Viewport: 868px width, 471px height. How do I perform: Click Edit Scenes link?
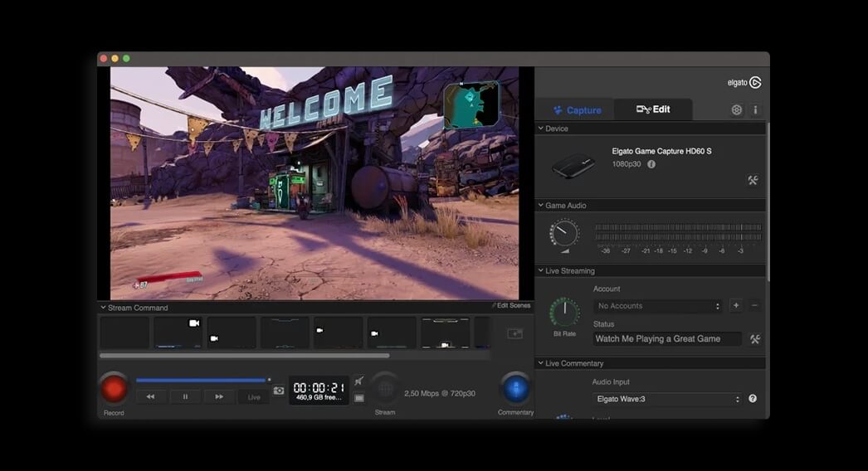[x=511, y=305]
